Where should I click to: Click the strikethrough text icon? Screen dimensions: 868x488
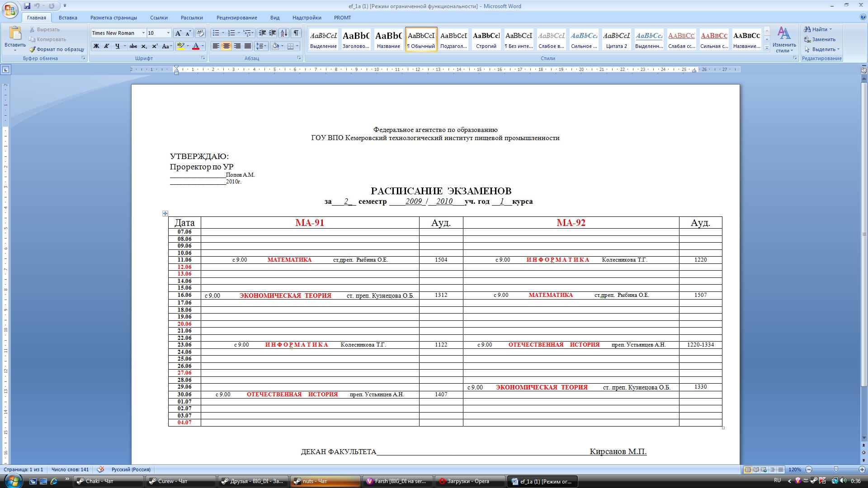(x=133, y=46)
